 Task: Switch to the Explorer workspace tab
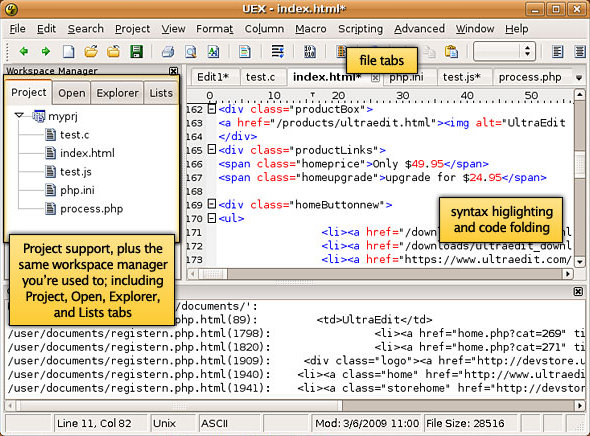pos(117,93)
